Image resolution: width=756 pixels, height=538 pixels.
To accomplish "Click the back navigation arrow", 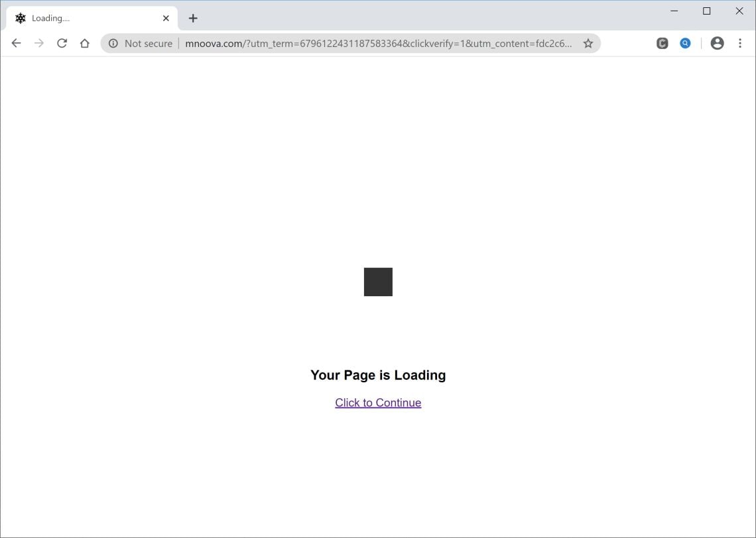I will pyautogui.click(x=16, y=42).
